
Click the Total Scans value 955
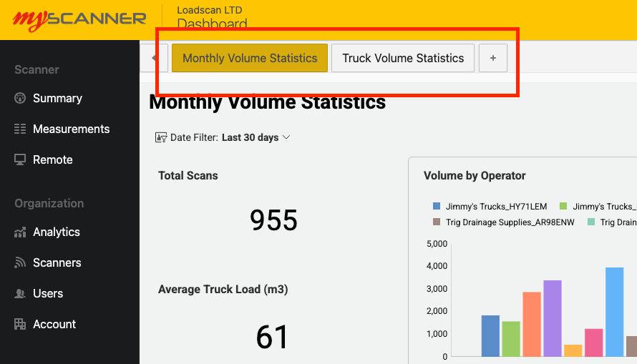pos(274,220)
